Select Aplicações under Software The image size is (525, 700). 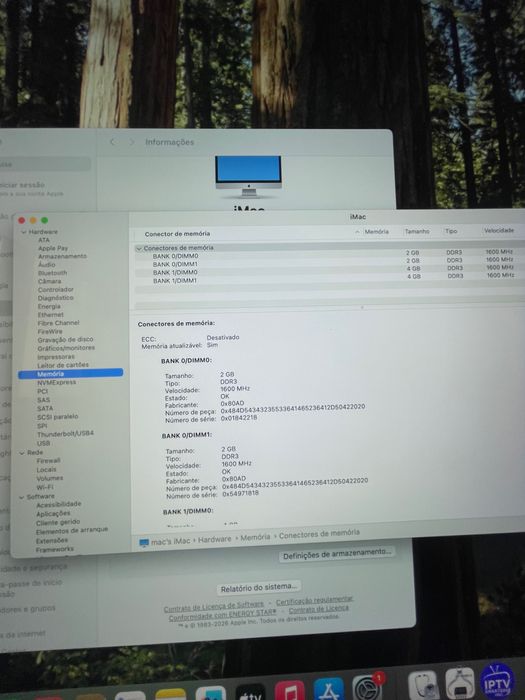coord(53,514)
